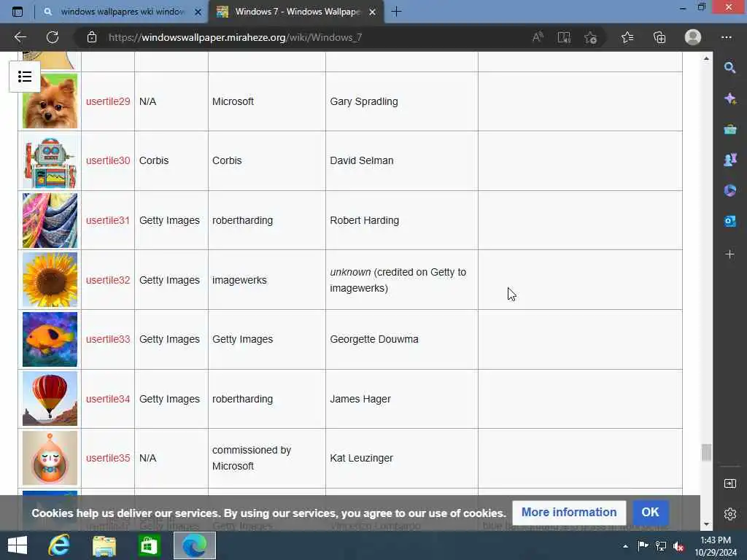Select the Gary Spradling cell text
Screen dimensions: 747x560
click(364, 101)
